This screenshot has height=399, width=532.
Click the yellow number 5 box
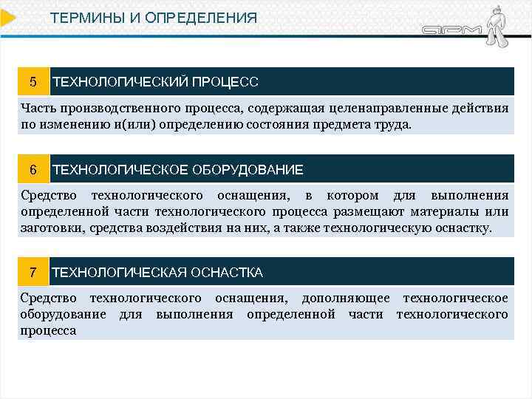[x=33, y=81]
